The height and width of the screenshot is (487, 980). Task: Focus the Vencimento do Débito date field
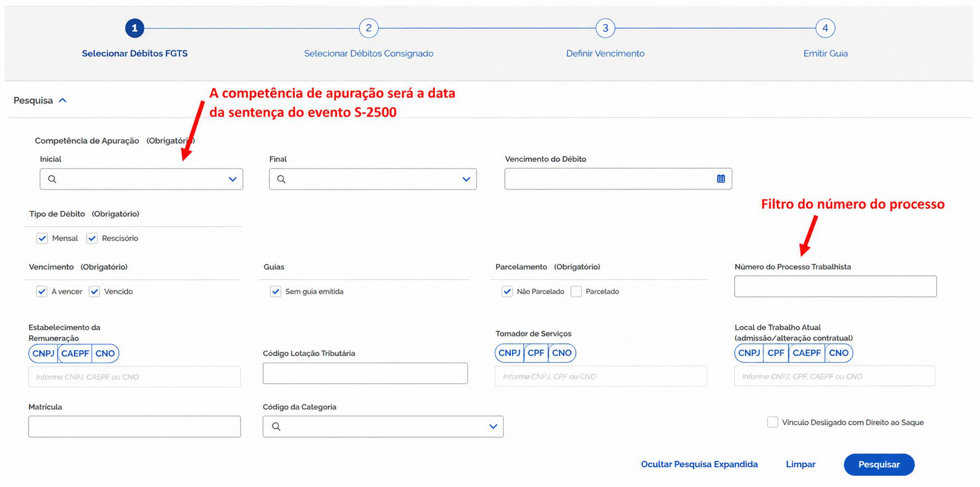pos(618,178)
